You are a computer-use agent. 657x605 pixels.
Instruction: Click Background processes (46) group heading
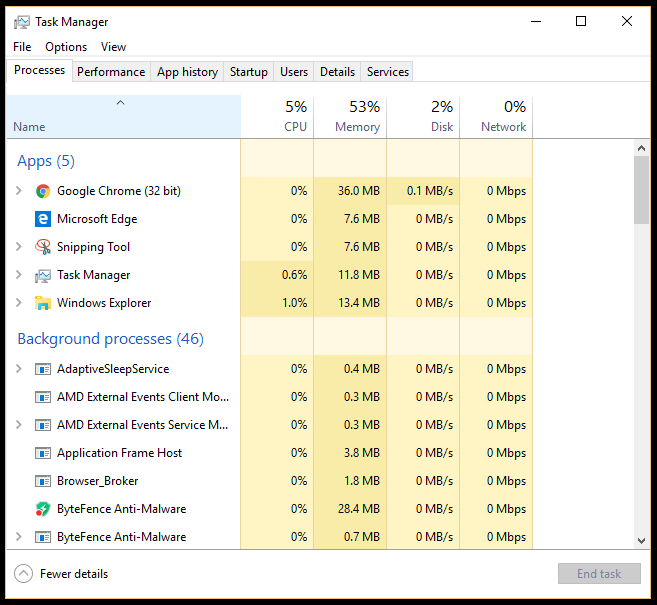(x=111, y=339)
